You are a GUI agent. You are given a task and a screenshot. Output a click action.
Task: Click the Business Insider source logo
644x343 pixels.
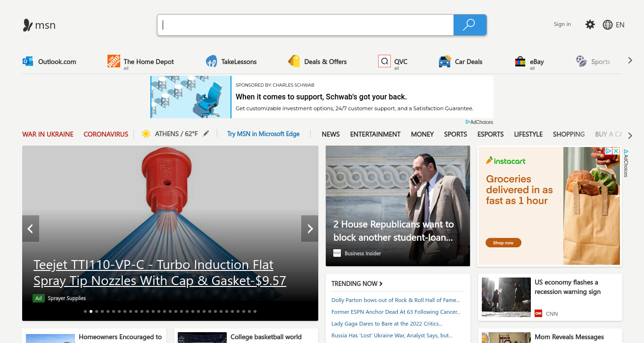[x=337, y=253]
